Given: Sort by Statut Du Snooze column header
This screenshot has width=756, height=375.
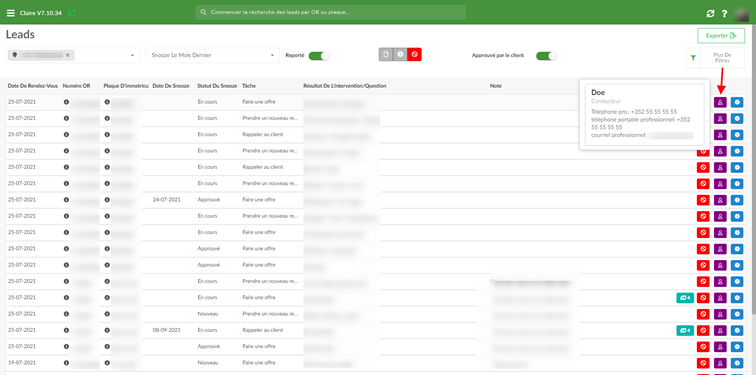Looking at the screenshot, I should 217,86.
